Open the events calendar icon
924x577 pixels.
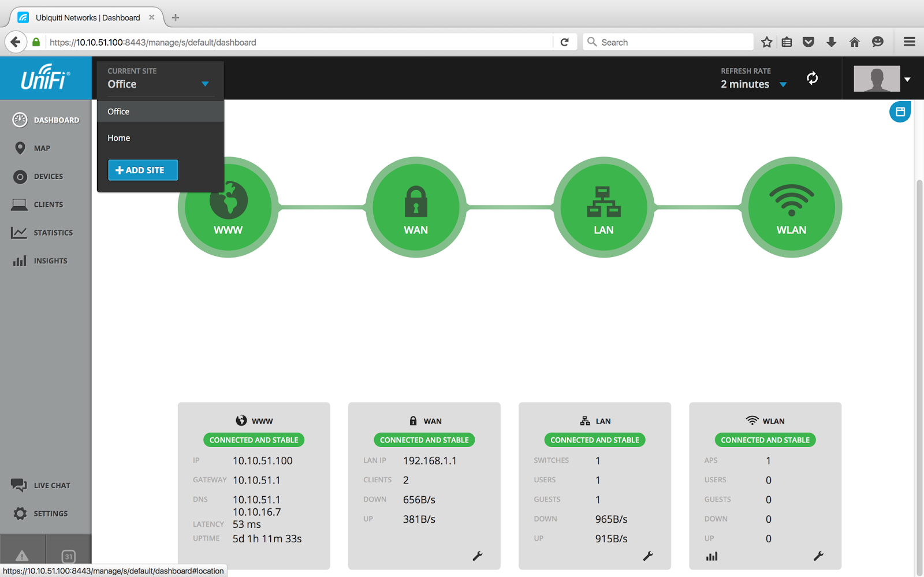pyautogui.click(x=68, y=556)
